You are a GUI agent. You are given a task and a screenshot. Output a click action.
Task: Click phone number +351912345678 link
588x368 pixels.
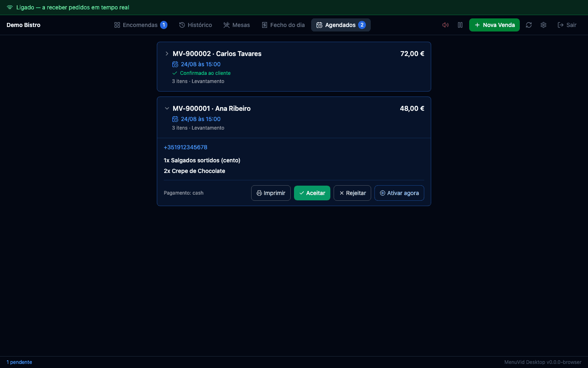pos(185,147)
